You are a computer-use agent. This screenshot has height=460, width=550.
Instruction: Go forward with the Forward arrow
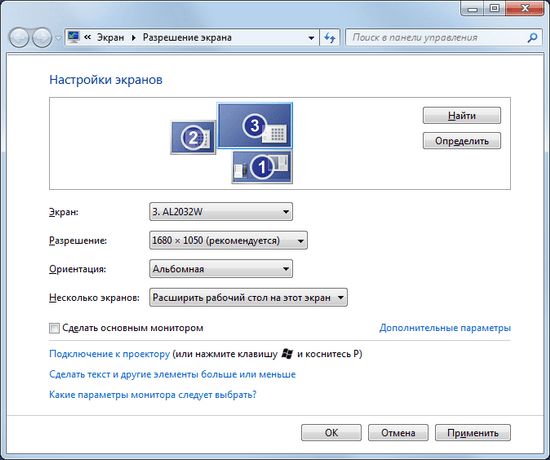[x=42, y=38]
